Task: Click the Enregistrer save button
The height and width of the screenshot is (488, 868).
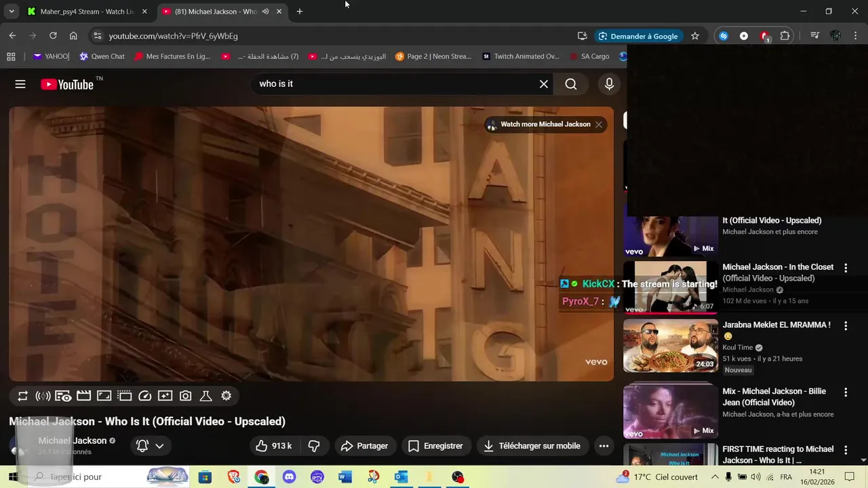Action: pos(435,446)
